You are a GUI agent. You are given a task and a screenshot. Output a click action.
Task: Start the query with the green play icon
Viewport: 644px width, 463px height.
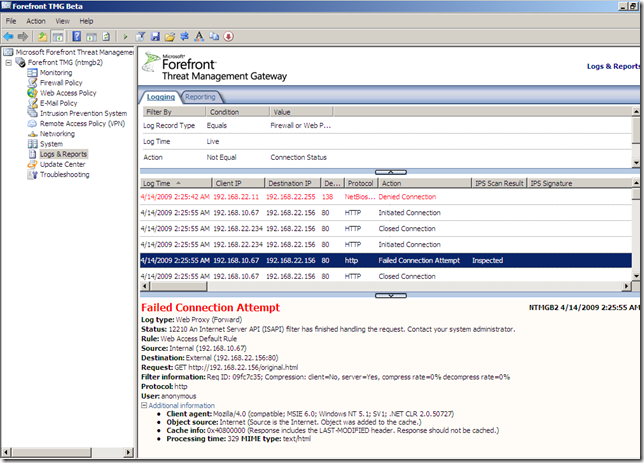point(125,37)
